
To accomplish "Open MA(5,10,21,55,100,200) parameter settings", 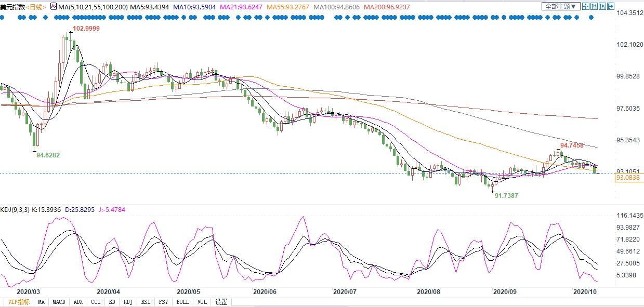I will click(x=93, y=7).
